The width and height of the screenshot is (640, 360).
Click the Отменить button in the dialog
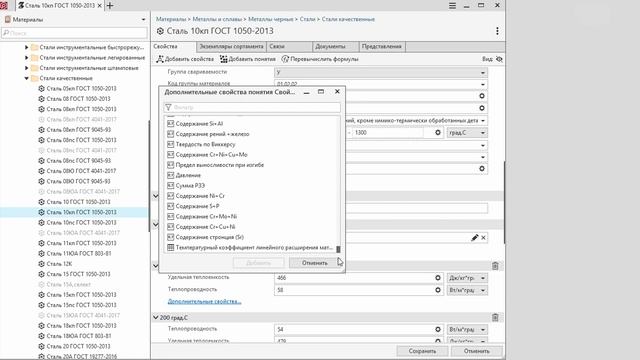(x=315, y=263)
